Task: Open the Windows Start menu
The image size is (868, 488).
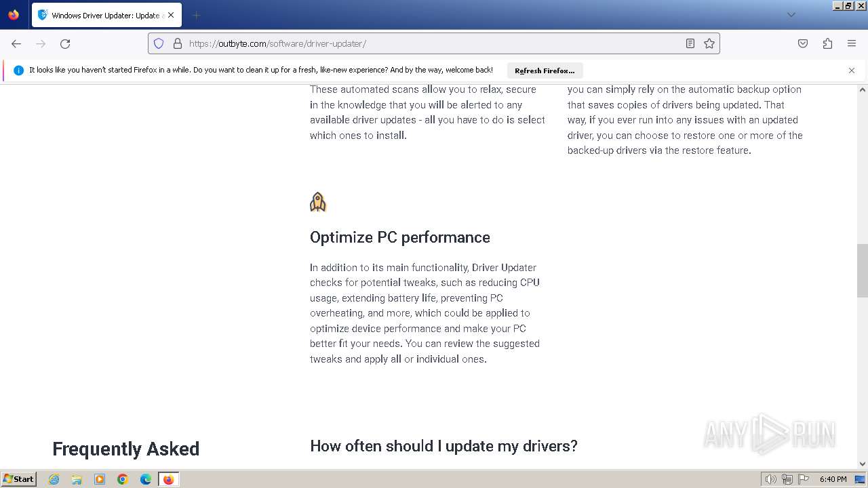Action: tap(19, 479)
